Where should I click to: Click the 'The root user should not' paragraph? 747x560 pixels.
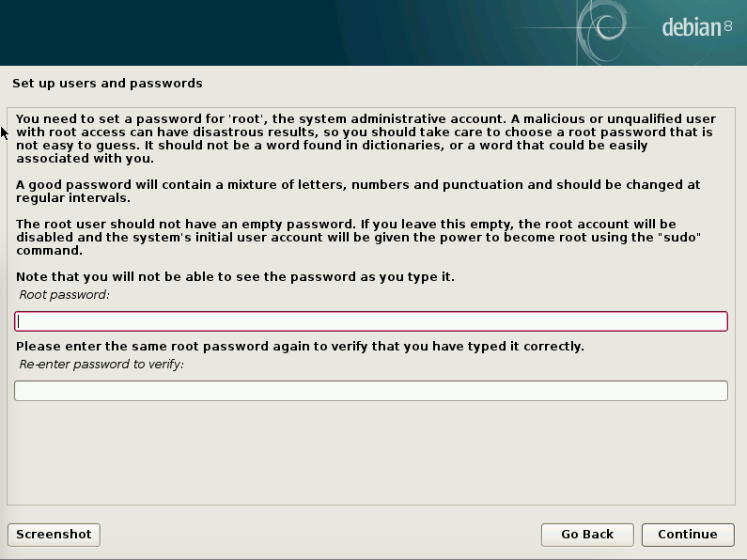(x=358, y=237)
